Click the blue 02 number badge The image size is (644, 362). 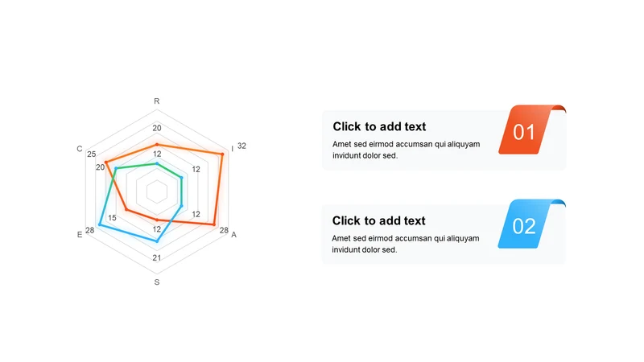524,226
